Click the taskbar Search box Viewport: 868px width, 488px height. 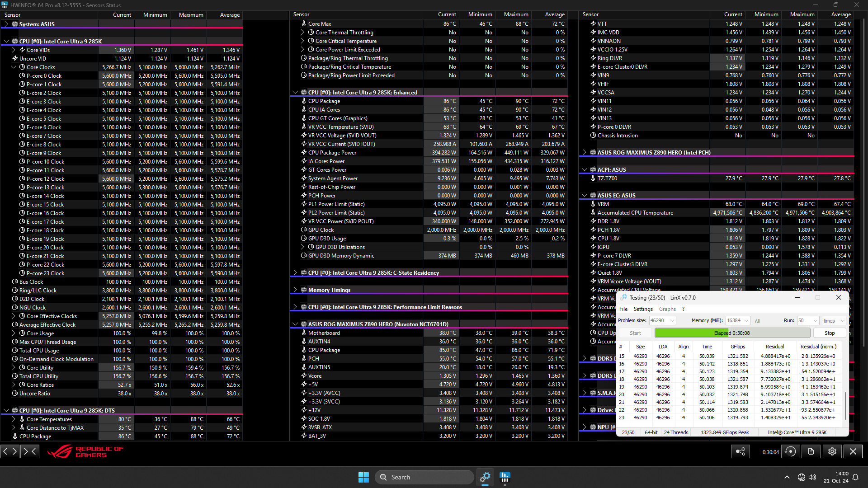(424, 477)
